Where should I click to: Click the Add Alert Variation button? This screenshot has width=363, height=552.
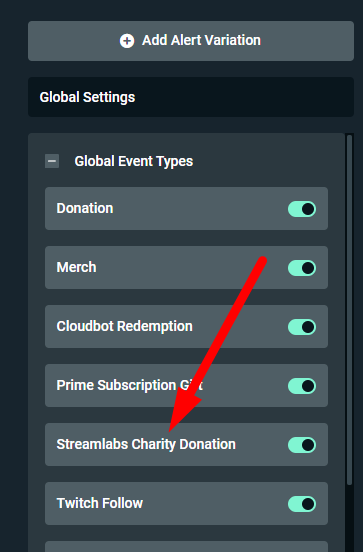191,41
